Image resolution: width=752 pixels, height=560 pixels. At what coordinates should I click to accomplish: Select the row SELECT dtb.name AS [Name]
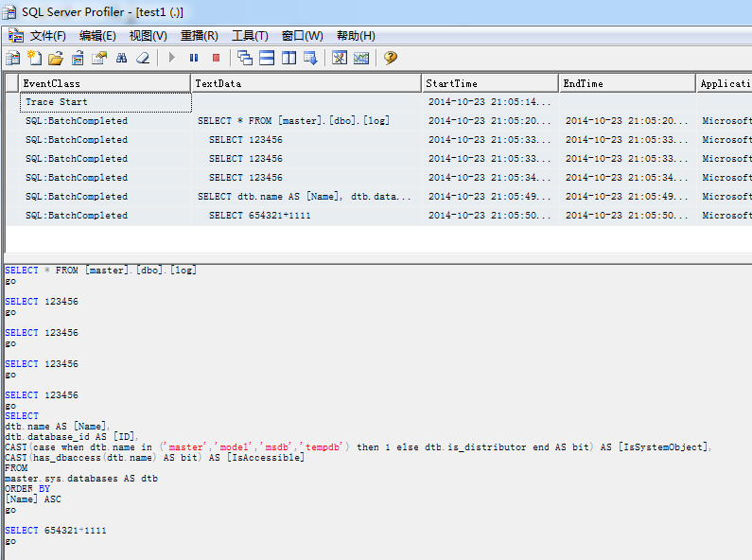(x=378, y=197)
